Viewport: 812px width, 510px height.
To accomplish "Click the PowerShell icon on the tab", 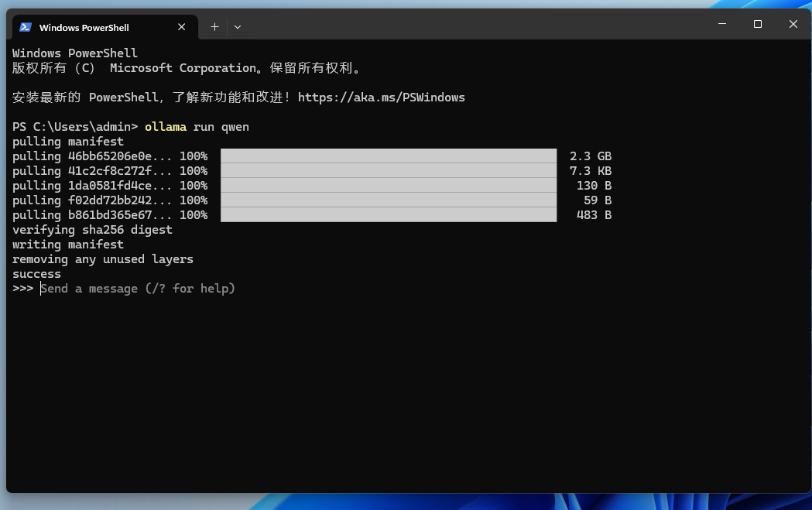I will click(x=25, y=27).
